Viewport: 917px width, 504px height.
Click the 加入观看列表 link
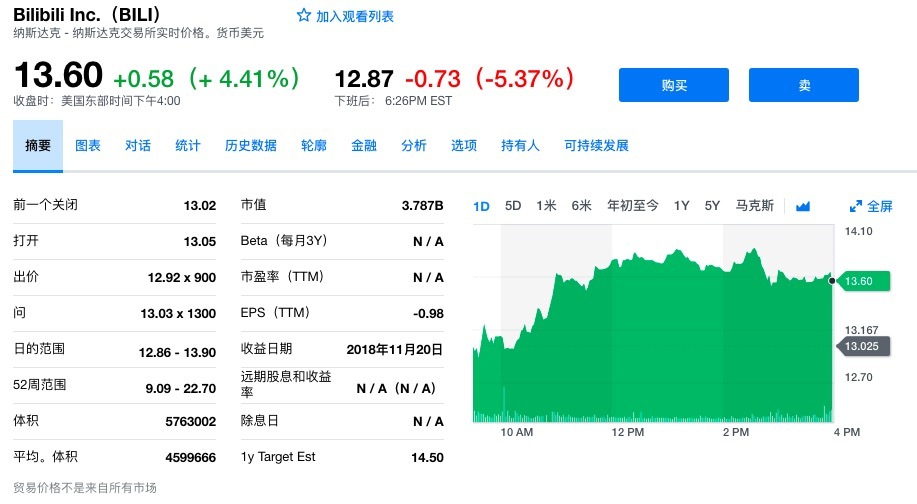pyautogui.click(x=354, y=16)
